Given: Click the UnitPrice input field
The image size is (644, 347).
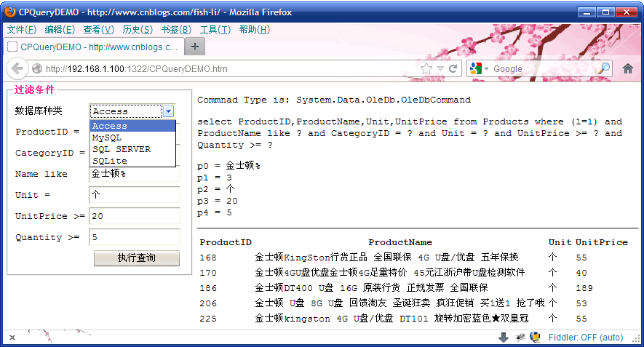Looking at the screenshot, I should (x=134, y=216).
